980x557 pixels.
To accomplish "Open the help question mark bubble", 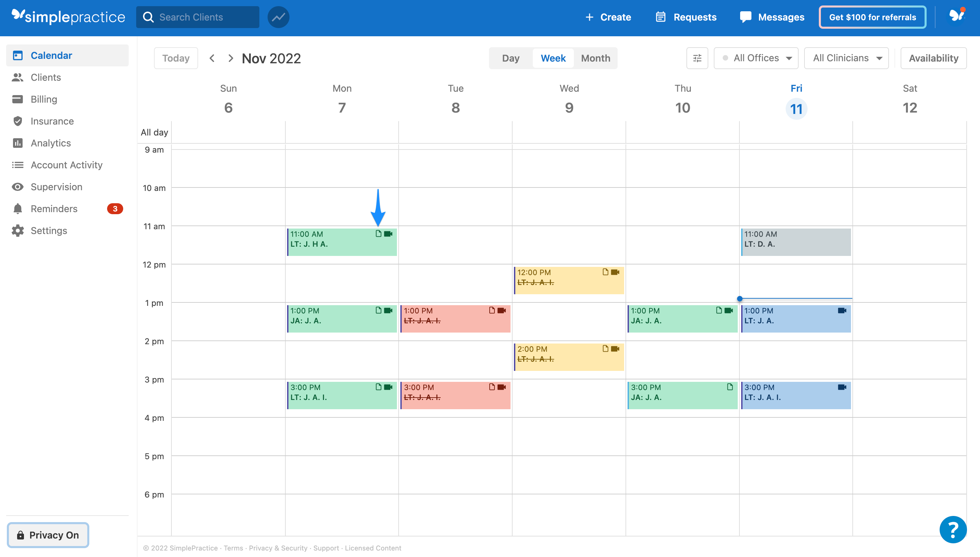I will point(953,529).
